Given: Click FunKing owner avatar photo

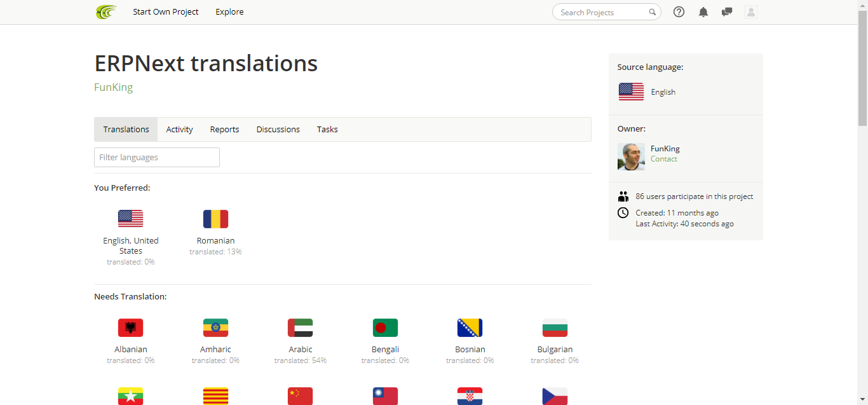Looking at the screenshot, I should point(631,156).
